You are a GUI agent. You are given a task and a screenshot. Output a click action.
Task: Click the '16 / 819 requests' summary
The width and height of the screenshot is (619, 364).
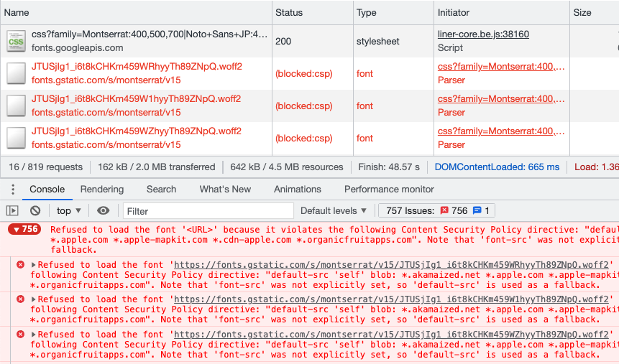tap(46, 167)
